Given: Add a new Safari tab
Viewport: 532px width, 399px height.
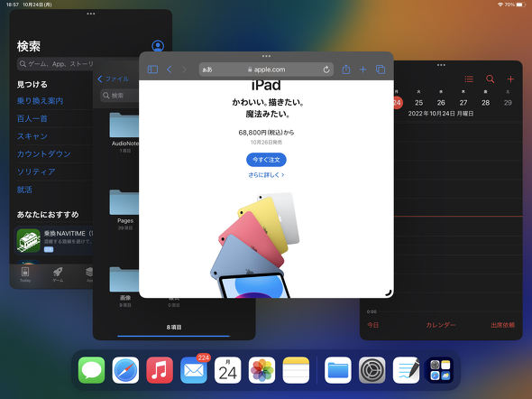Looking at the screenshot, I should [x=363, y=70].
